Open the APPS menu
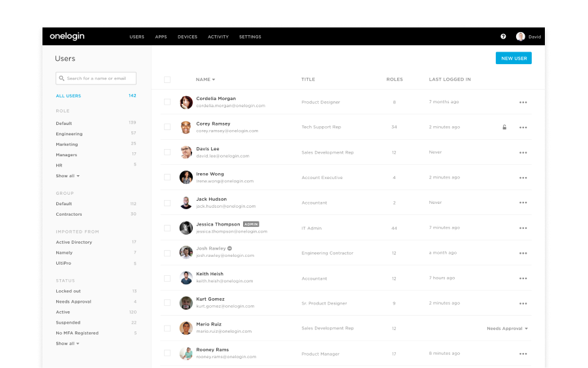588x368 pixels. click(x=161, y=37)
